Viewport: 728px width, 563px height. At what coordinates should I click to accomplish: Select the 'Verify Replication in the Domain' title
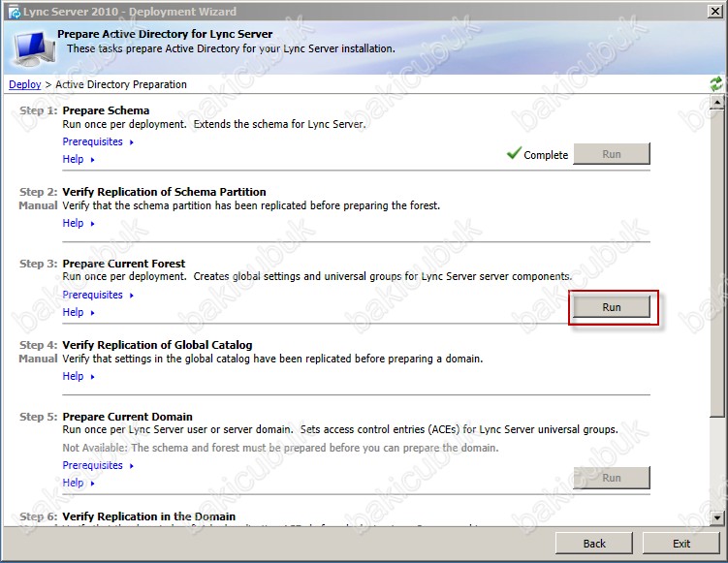click(x=149, y=516)
